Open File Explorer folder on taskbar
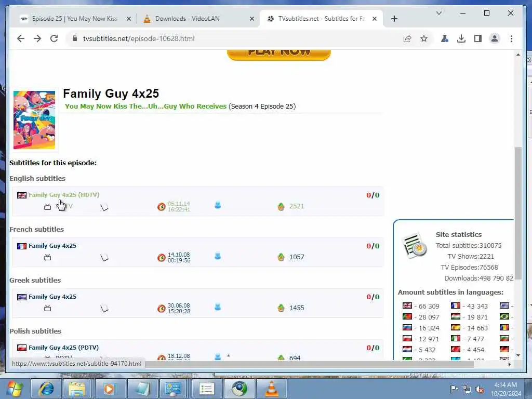 (78, 389)
